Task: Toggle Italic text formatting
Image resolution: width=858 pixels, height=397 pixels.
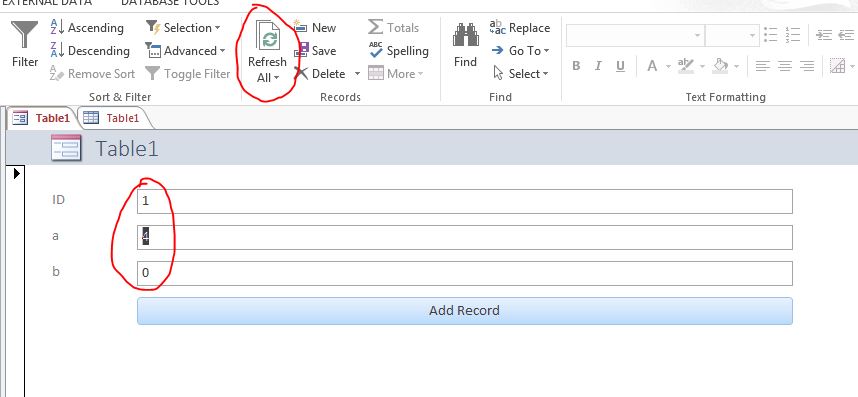Action: point(598,66)
